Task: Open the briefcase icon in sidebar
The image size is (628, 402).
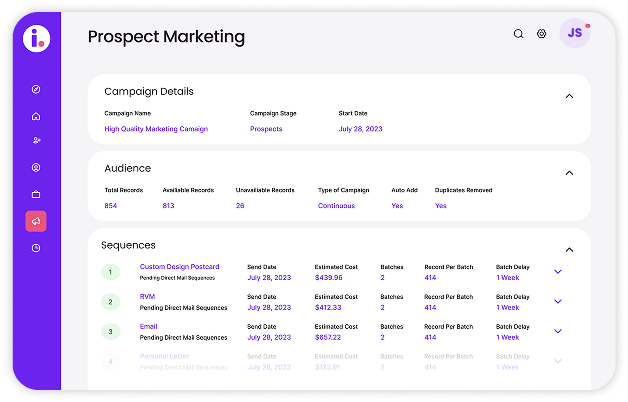Action: click(x=36, y=194)
